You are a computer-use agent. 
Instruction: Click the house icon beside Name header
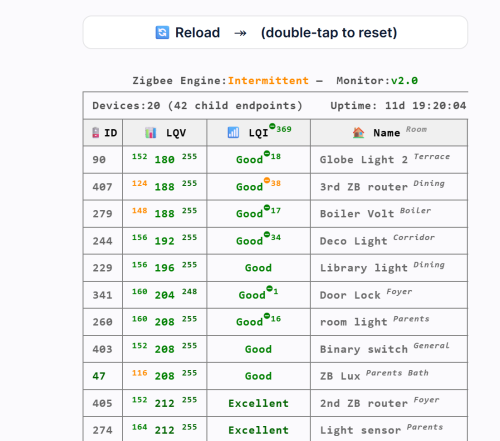pos(359,133)
